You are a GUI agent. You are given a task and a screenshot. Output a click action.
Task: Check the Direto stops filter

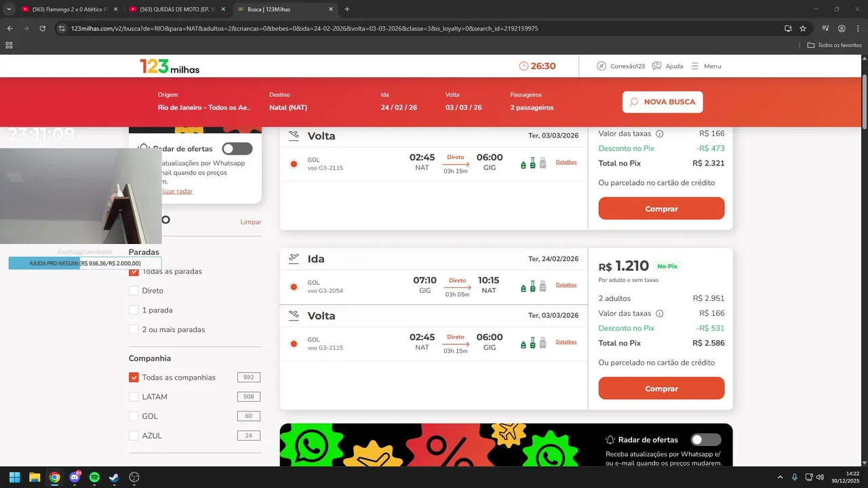pyautogui.click(x=134, y=291)
